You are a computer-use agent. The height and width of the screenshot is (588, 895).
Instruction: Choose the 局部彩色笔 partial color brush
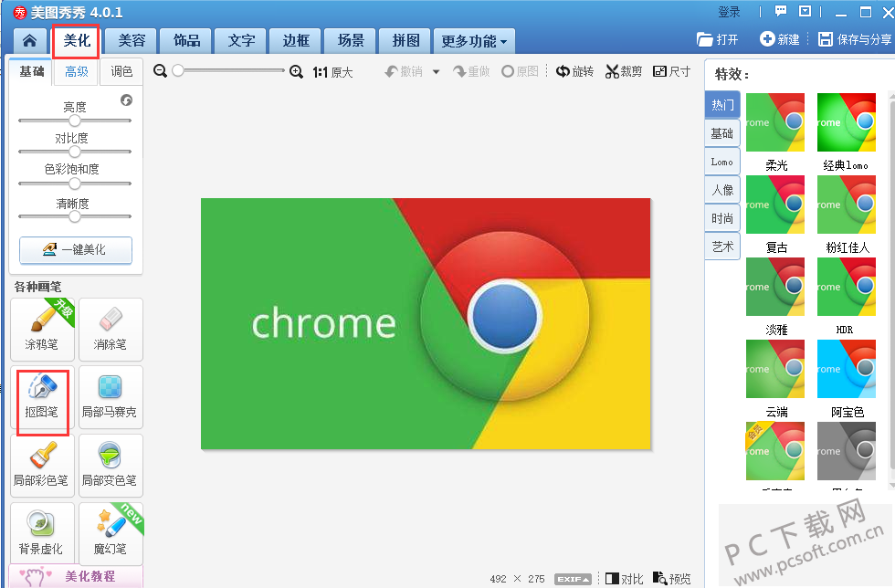pos(42,466)
